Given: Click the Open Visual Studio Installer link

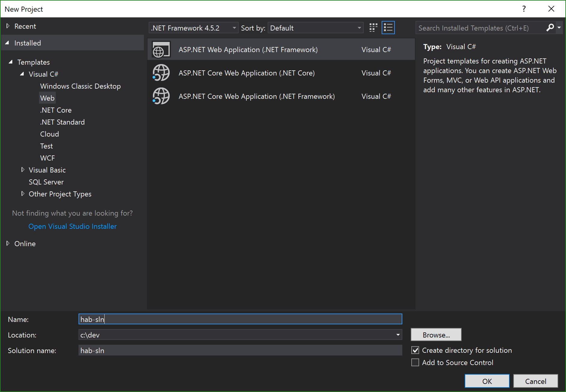Looking at the screenshot, I should point(73,226).
